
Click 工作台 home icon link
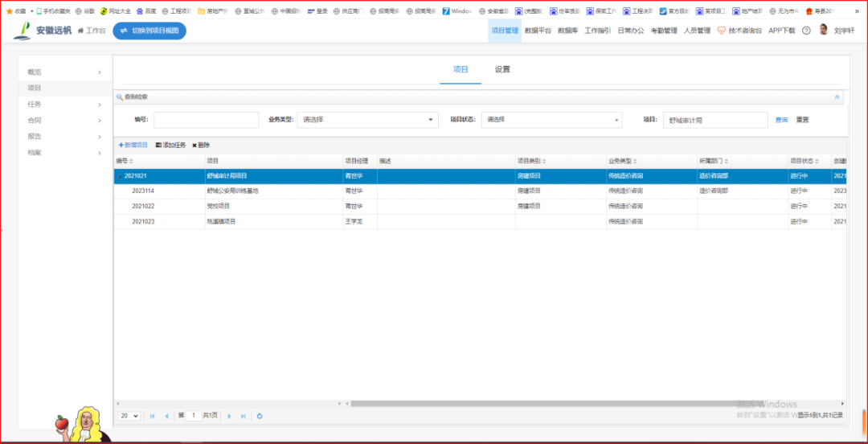pyautogui.click(x=92, y=31)
